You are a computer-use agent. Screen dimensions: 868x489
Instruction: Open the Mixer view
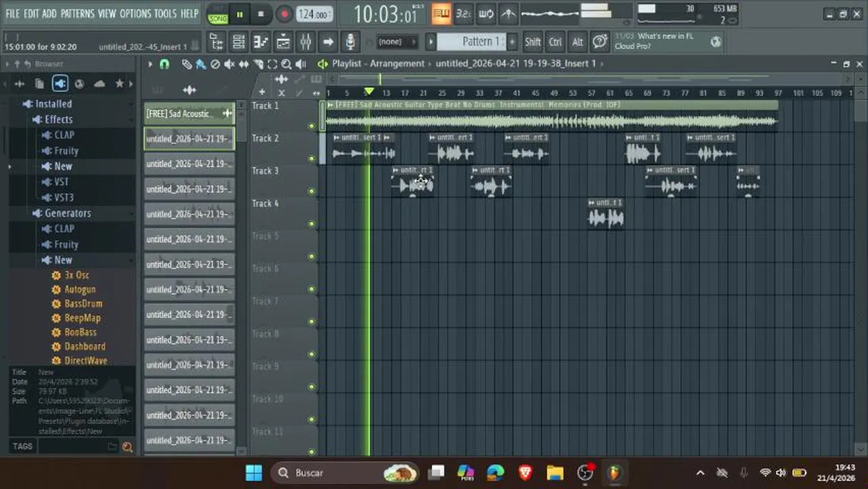(306, 42)
